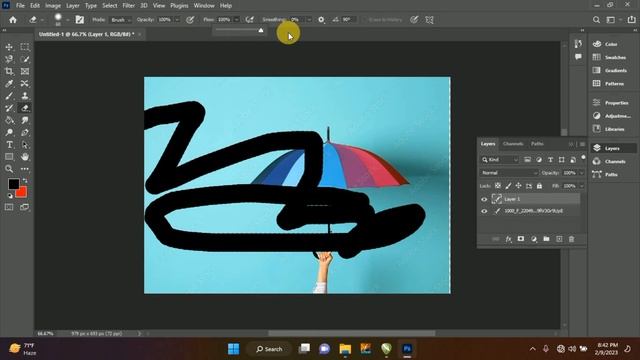Viewport: 640px width, 360px height.
Task: Select the Brush tool in the toolbar
Action: [x=9, y=96]
